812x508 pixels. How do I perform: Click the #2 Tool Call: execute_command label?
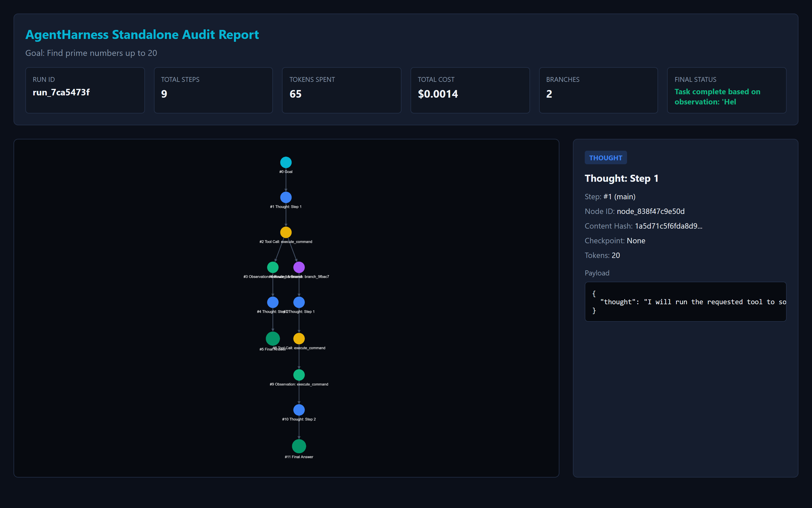pos(286,242)
